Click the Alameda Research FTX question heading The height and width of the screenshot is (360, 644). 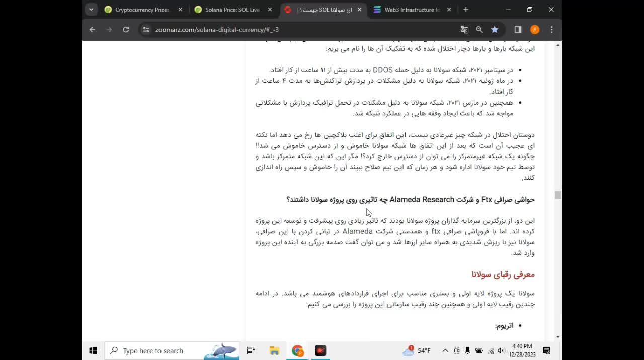pos(411,200)
